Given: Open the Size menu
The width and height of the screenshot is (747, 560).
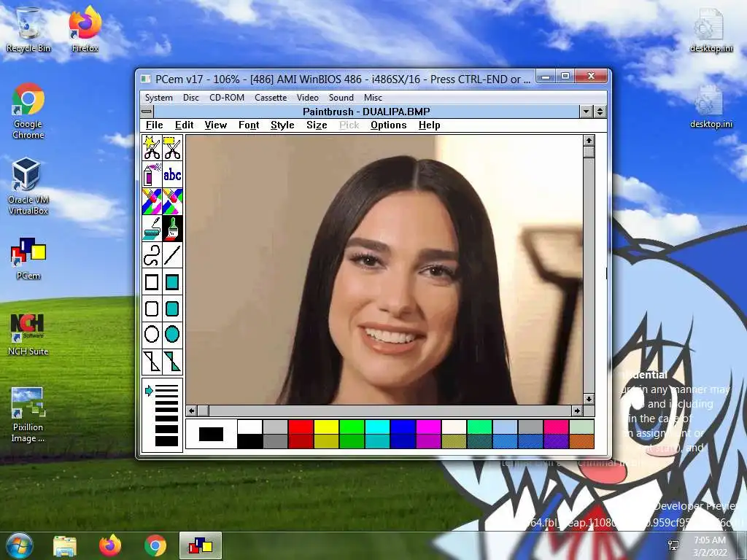Looking at the screenshot, I should pyautogui.click(x=317, y=125).
